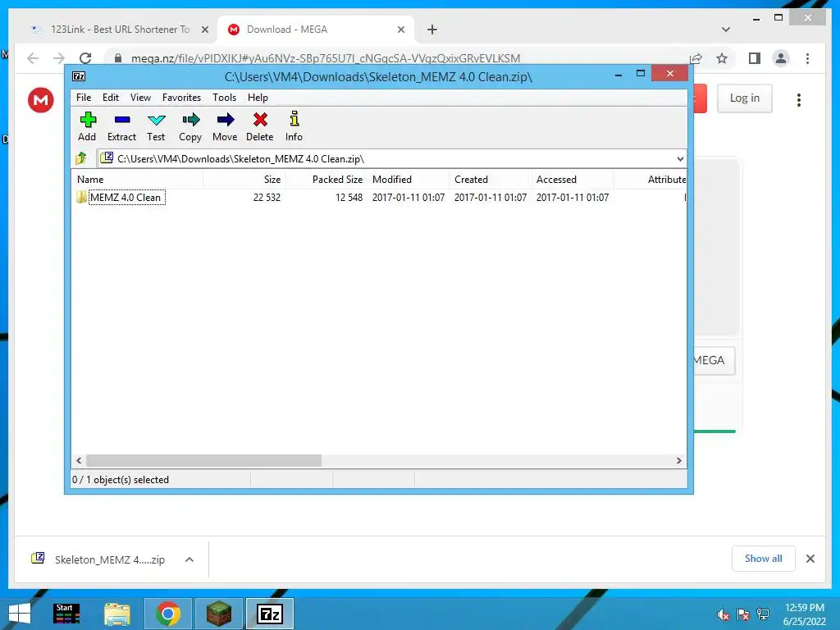The width and height of the screenshot is (840, 630).
Task: Click the mega.nz URL in address bar
Action: tap(326, 58)
